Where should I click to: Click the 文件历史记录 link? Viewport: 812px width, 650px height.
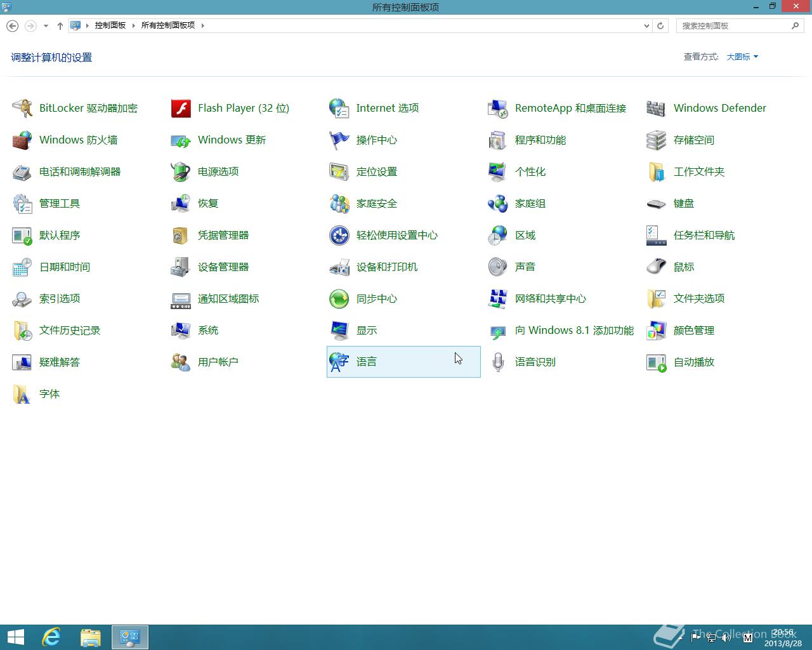tap(70, 330)
